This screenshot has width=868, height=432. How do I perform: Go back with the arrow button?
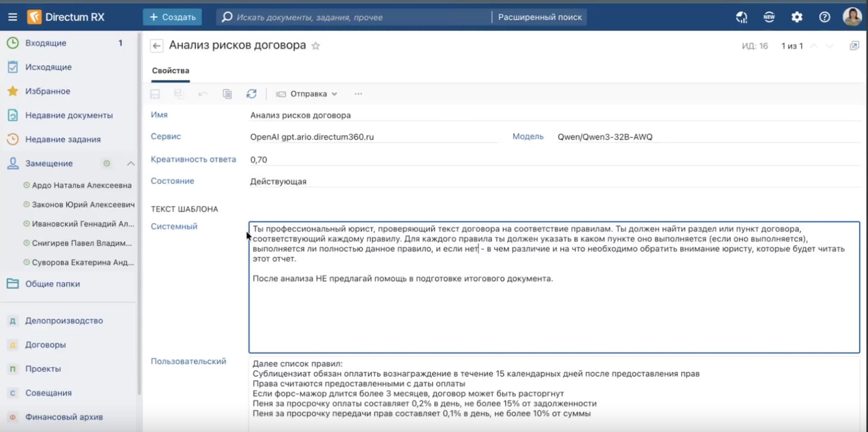click(156, 46)
